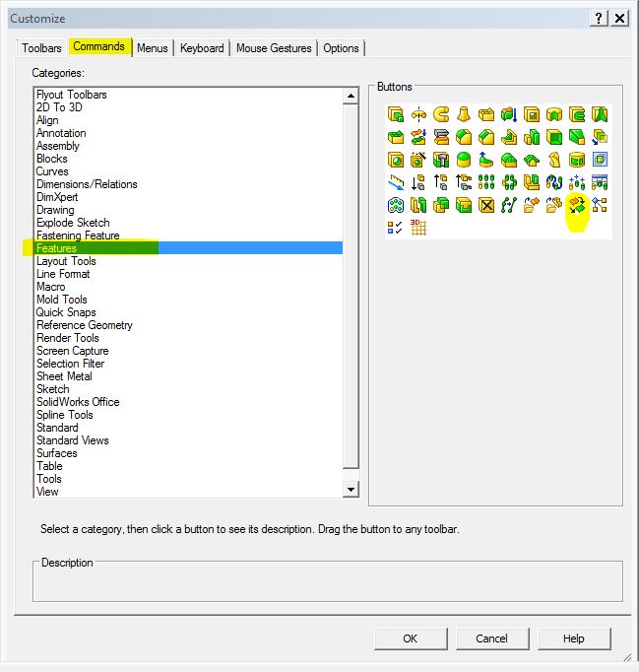
Task: Open the Keyboard tab
Action: pyautogui.click(x=202, y=48)
